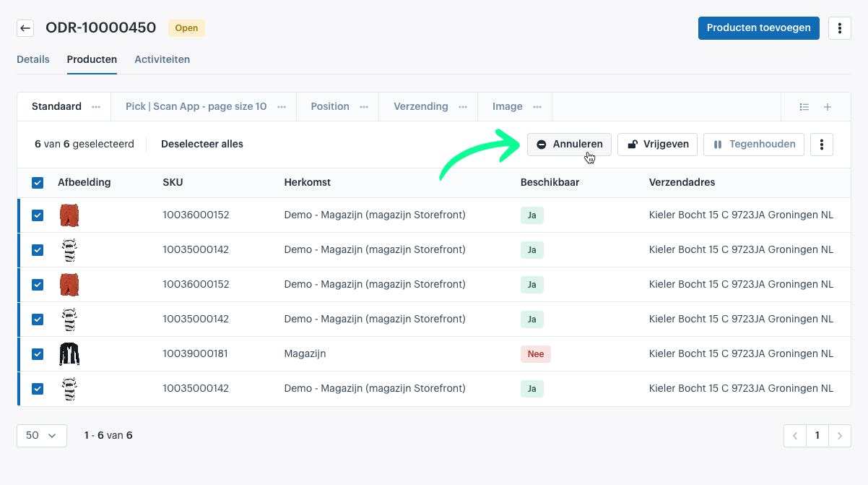Open options dots for Standaard view
The image size is (868, 485).
coord(96,107)
